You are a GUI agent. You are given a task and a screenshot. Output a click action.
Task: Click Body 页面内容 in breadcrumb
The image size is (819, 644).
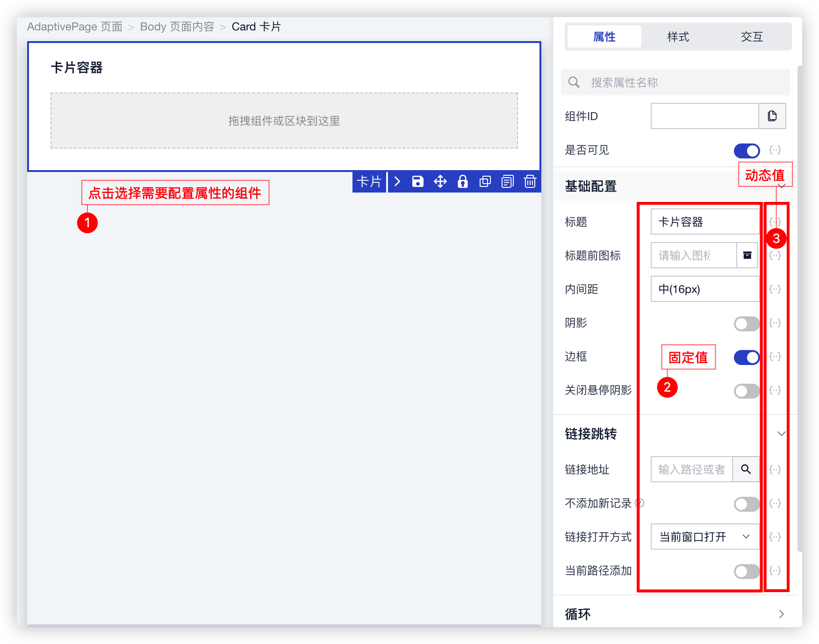coord(177,27)
